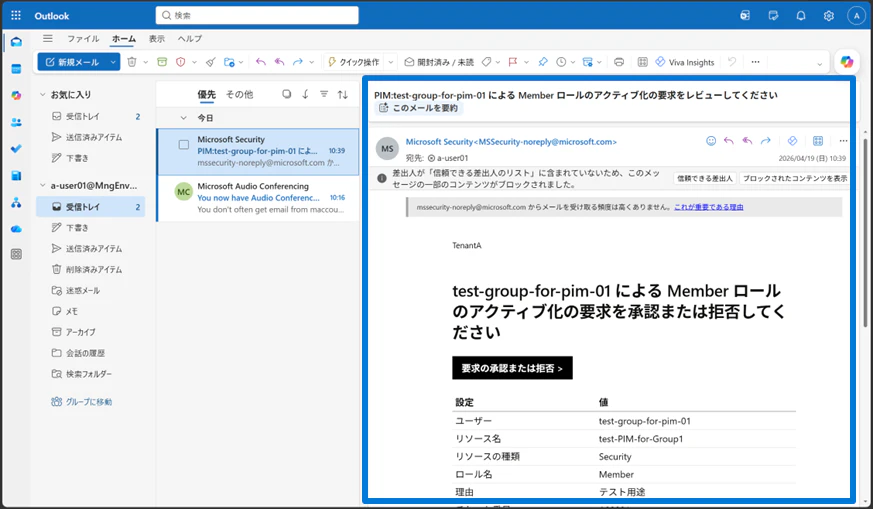Open To Do checkmark in app rail
The image size is (873, 509).
tap(16, 149)
